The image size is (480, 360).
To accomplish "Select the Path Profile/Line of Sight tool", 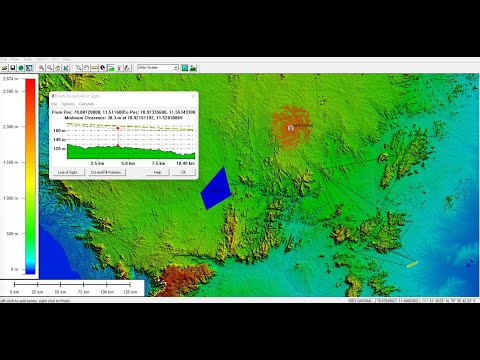I will (x=111, y=68).
